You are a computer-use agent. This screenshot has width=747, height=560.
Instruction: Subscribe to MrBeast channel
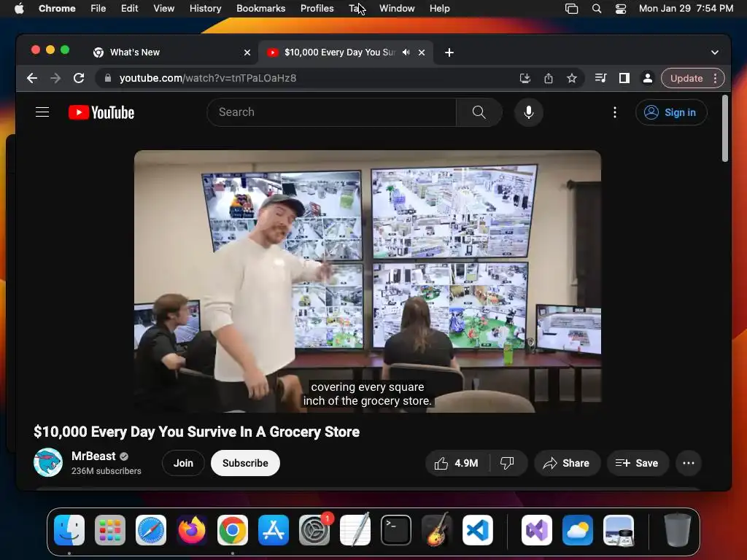(x=245, y=463)
